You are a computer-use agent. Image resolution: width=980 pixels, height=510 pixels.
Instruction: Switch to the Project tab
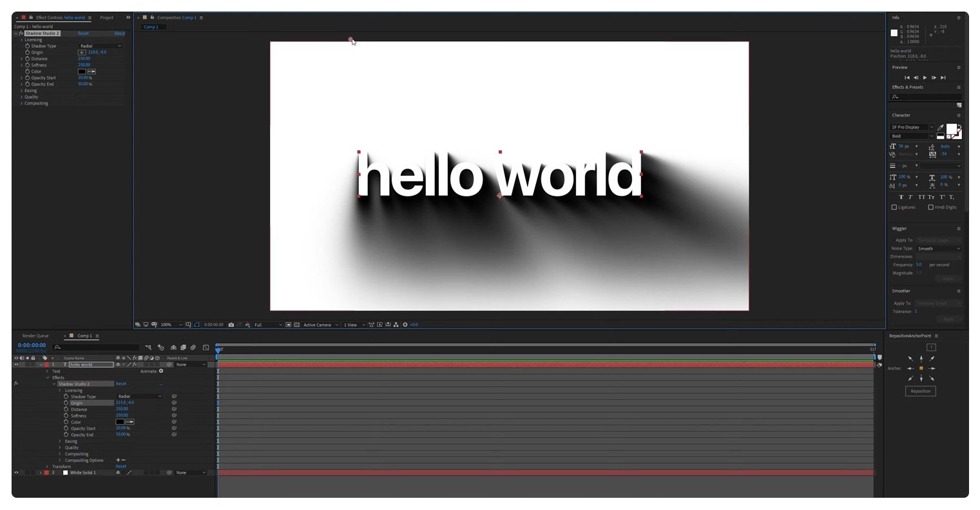(107, 17)
